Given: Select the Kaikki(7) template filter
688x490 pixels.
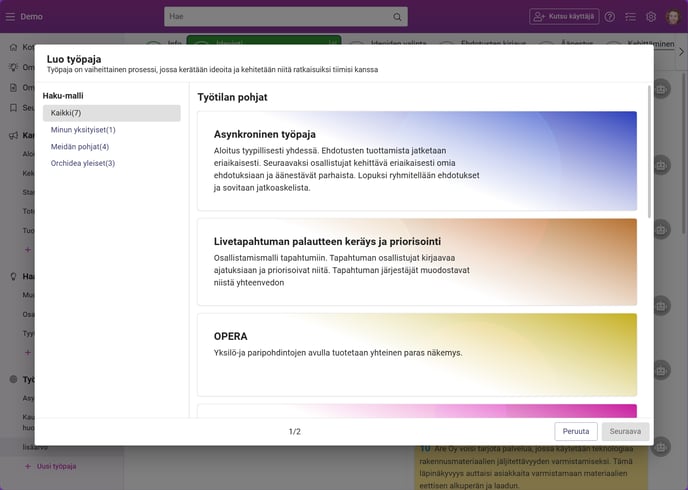Looking at the screenshot, I should (111, 113).
